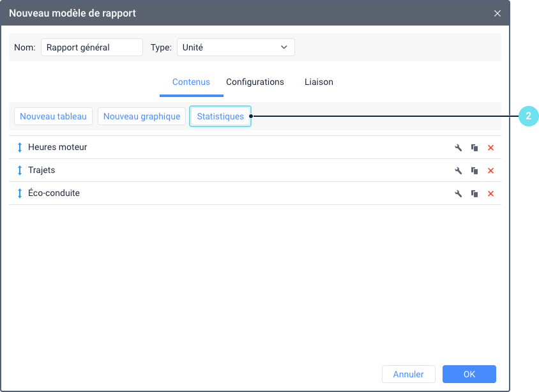Screen dimensions: 539x392
Task: Click reorder arrows for Éco-conduite
Action: pos(20,193)
